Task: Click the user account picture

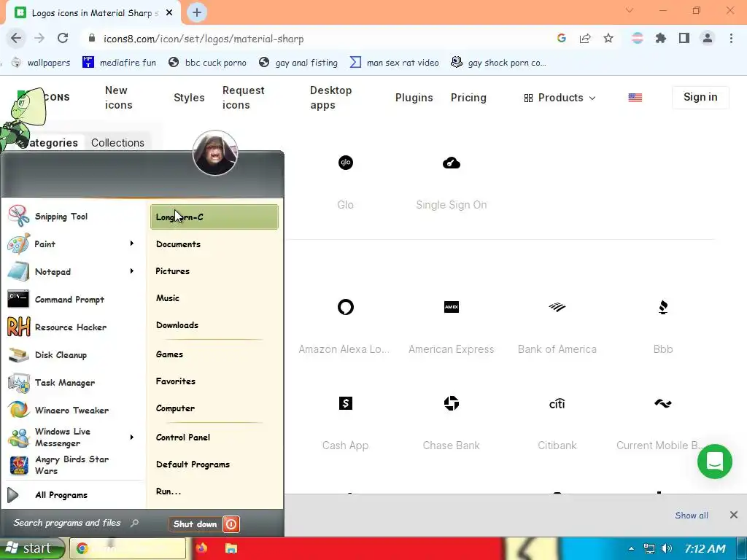Action: 215,153
